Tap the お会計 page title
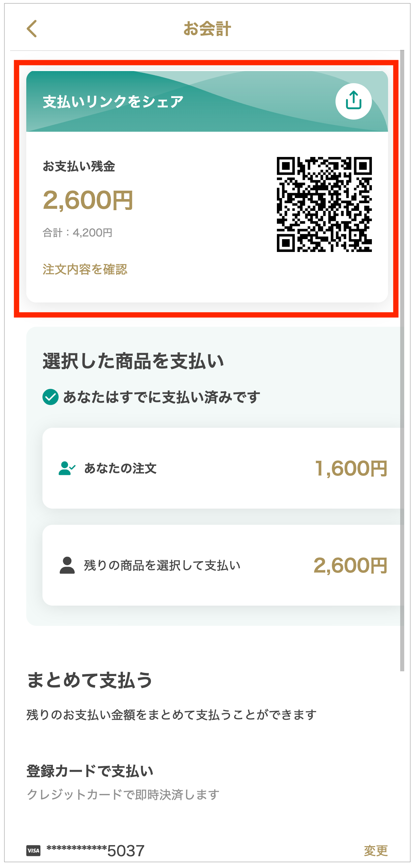Screen dimensions: 415x868 (207, 29)
